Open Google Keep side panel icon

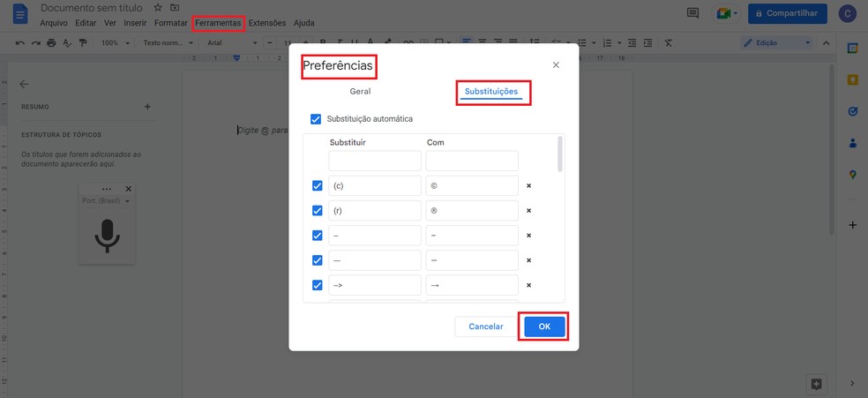point(852,79)
